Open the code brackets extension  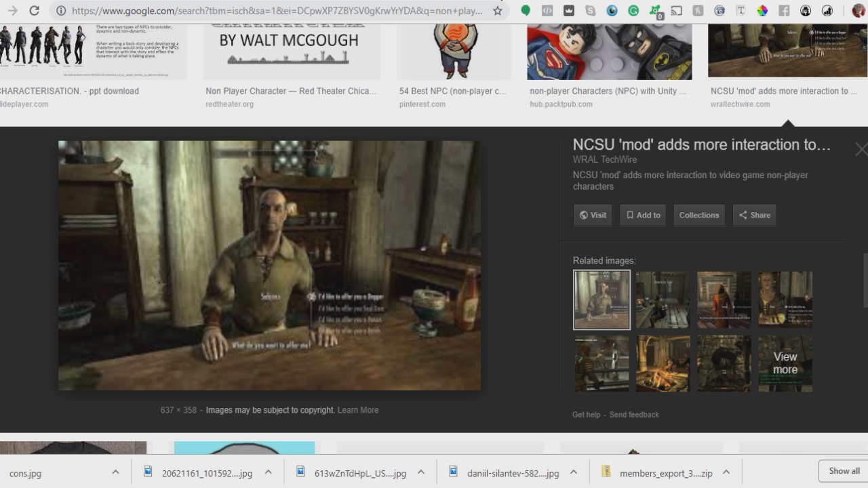pyautogui.click(x=547, y=11)
